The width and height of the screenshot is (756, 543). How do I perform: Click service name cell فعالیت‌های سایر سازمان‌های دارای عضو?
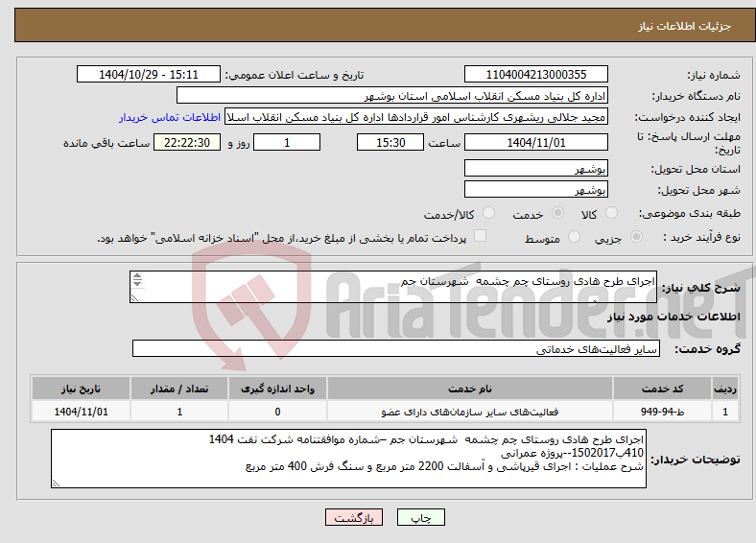[469, 412]
